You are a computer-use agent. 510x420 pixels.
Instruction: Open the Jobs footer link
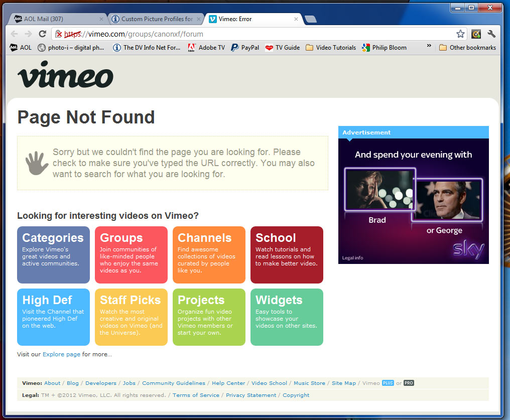129,383
